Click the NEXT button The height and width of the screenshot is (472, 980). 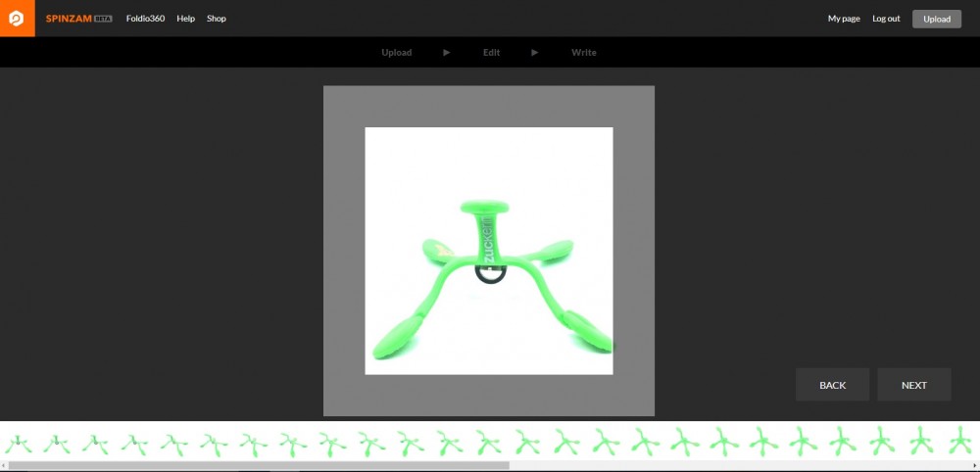tap(913, 385)
